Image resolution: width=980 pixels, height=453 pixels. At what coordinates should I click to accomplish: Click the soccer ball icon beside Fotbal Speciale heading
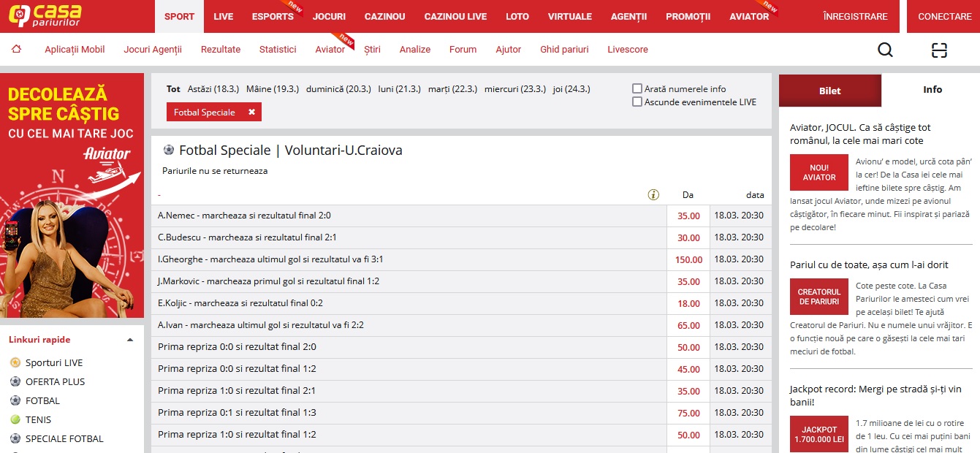[169, 150]
